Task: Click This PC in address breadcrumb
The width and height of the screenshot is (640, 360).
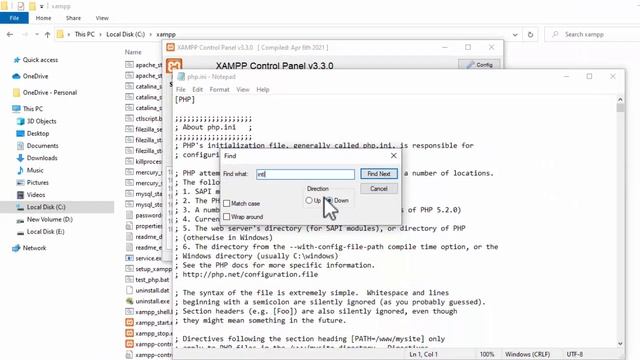Action: coord(84,34)
